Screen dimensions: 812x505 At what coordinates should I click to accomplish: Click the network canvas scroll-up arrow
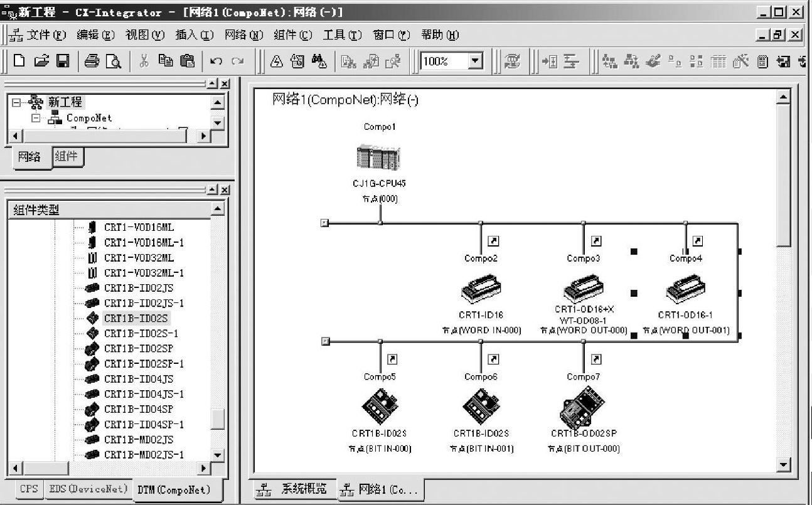783,97
